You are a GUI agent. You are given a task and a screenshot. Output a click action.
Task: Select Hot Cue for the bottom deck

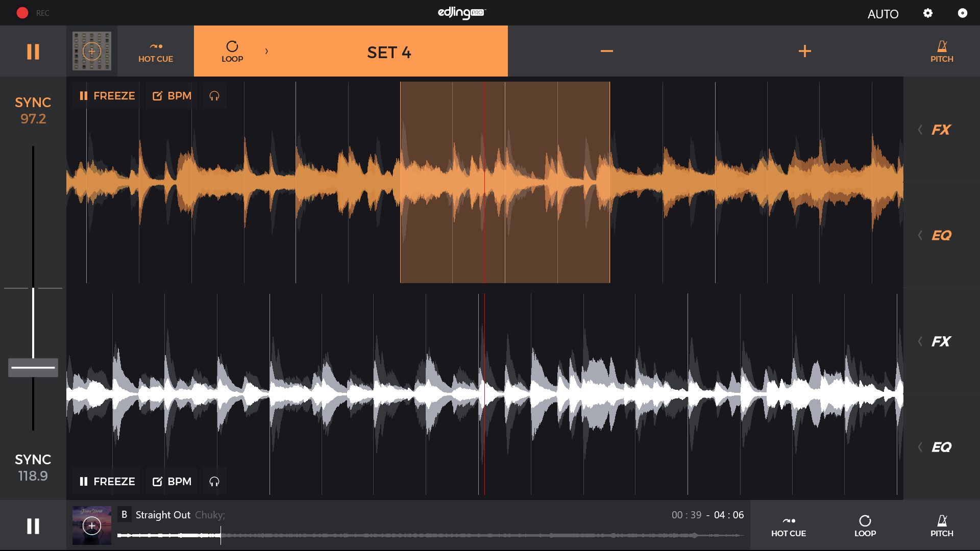click(x=789, y=525)
